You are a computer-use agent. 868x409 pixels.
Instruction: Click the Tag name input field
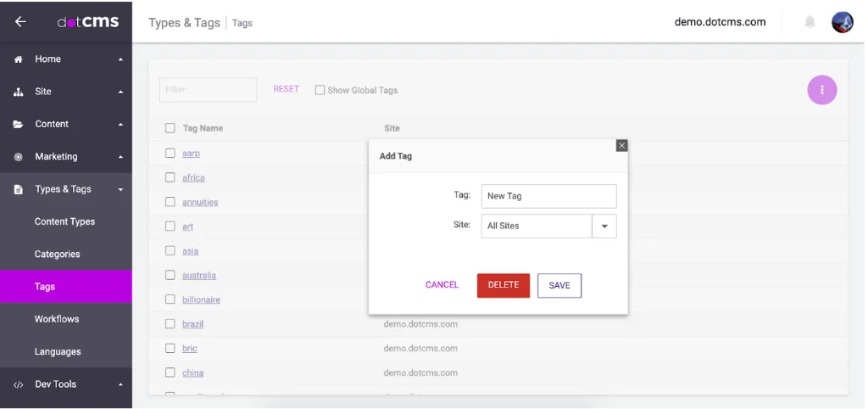pyautogui.click(x=548, y=196)
